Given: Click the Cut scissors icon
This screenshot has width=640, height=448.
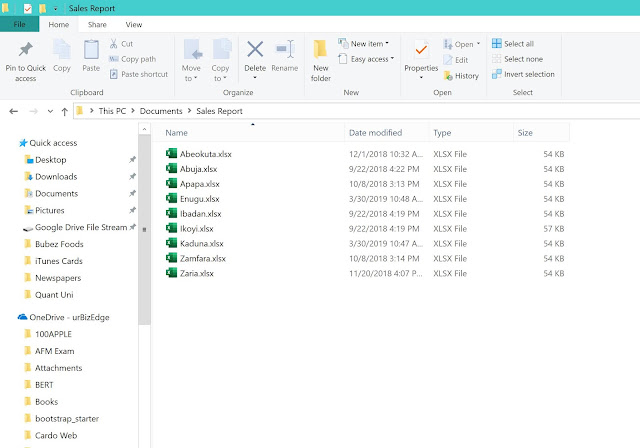Looking at the screenshot, I should [113, 44].
